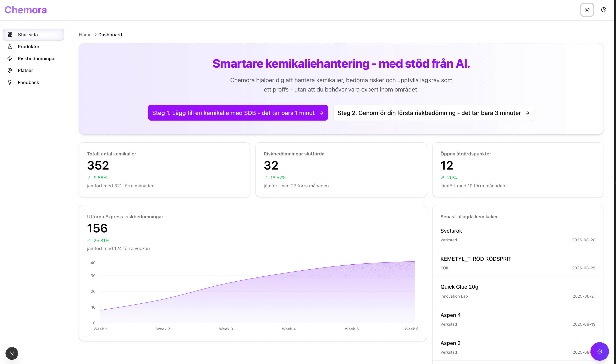Screen dimensions: 616x364
Task: Open the purple chat bubble button
Action: tap(599, 351)
